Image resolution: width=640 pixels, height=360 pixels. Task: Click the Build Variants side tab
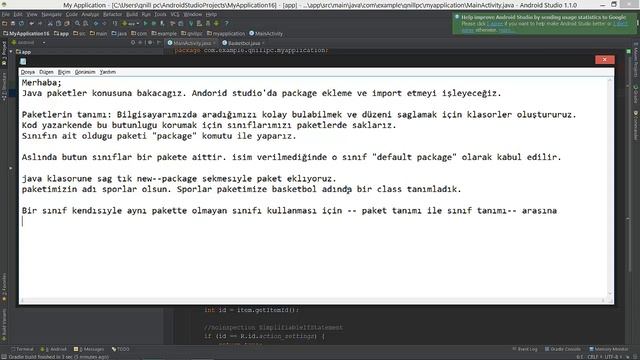pos(4,325)
